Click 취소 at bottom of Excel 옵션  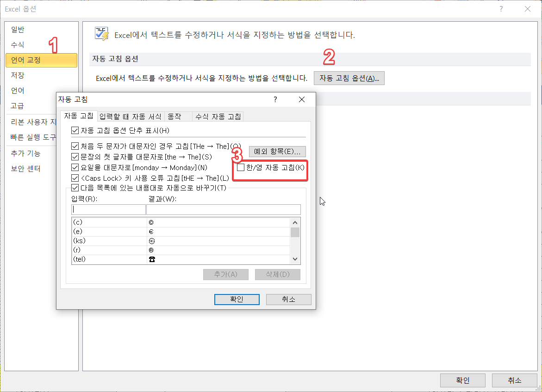click(514, 380)
